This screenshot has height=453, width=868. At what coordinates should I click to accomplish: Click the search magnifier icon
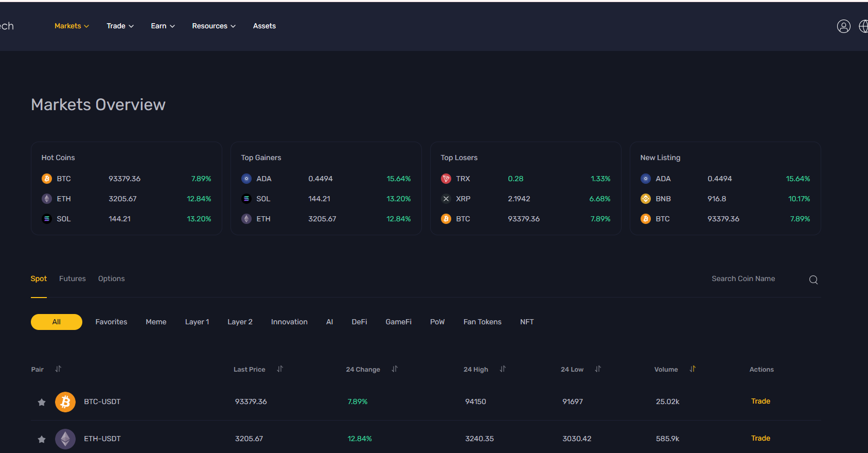813,280
